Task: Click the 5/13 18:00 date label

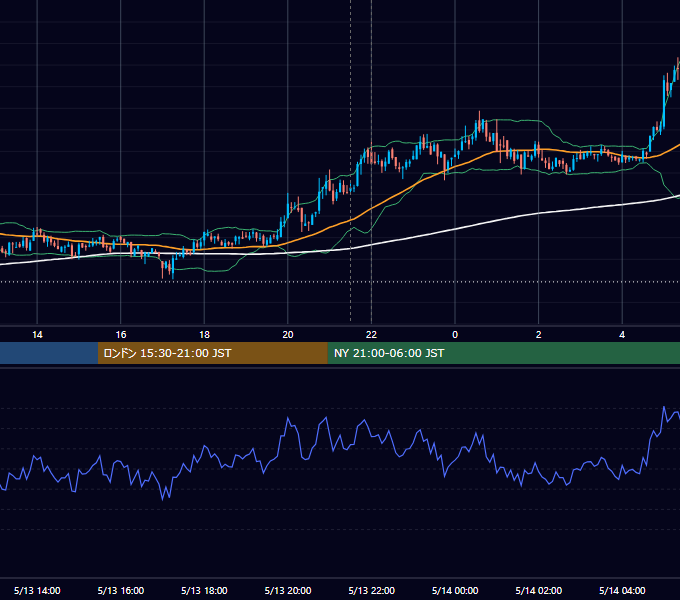Action: pyautogui.click(x=204, y=590)
